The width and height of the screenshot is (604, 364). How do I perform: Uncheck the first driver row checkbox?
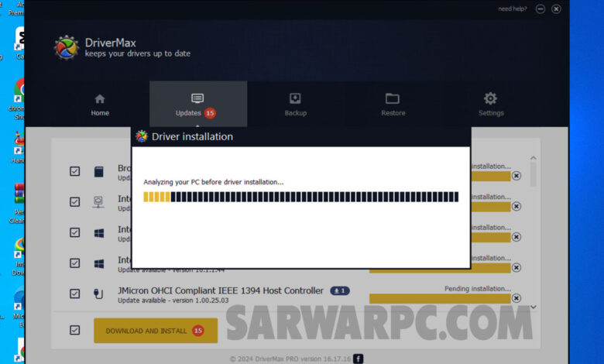click(x=75, y=171)
